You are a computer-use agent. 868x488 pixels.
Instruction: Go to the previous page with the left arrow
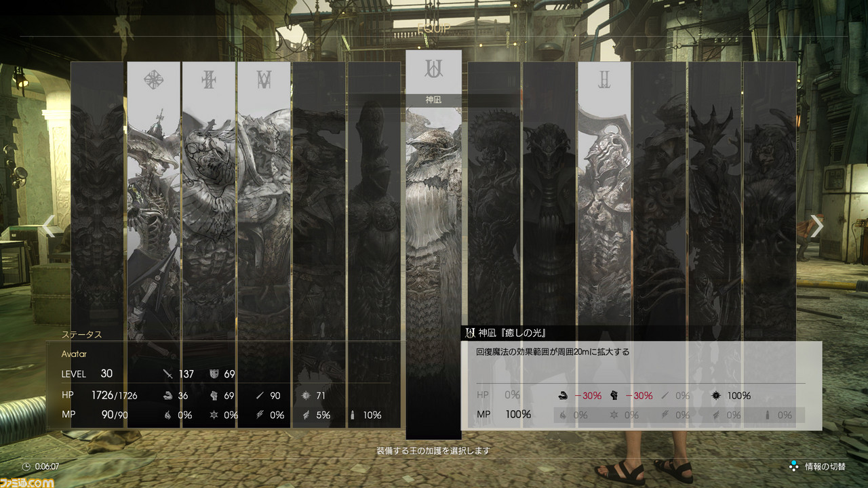[50, 226]
